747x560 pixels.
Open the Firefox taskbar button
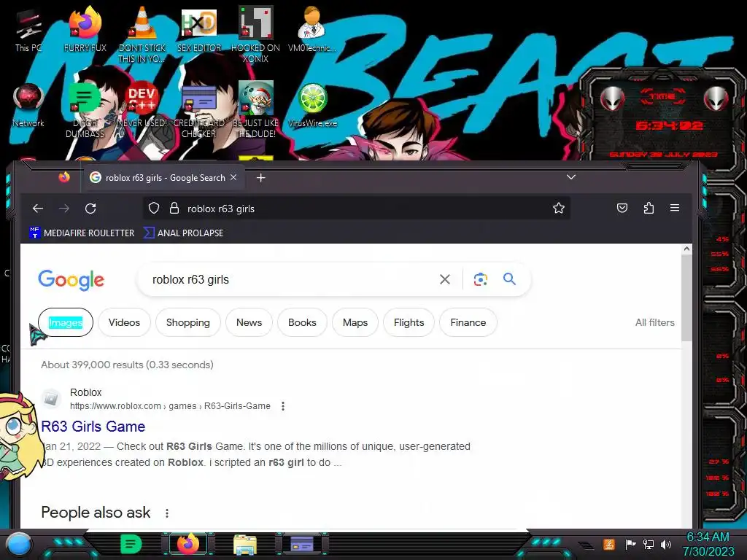pyautogui.click(x=188, y=544)
